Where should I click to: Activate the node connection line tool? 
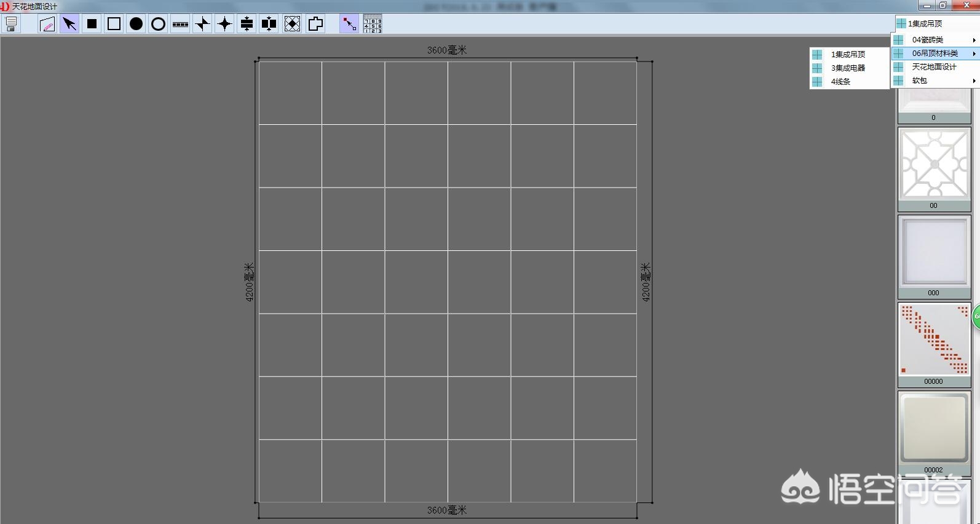[x=349, y=24]
